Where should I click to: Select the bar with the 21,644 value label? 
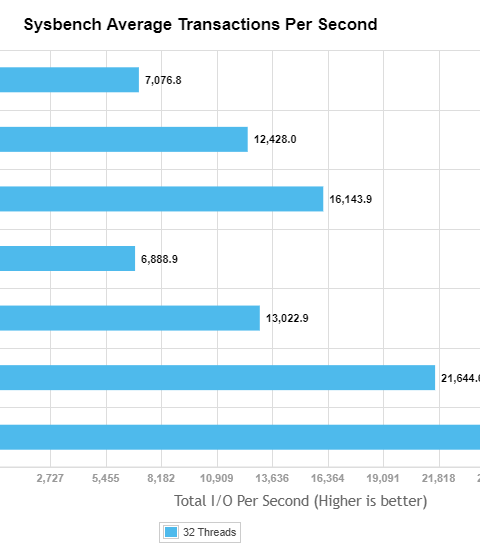point(217,378)
